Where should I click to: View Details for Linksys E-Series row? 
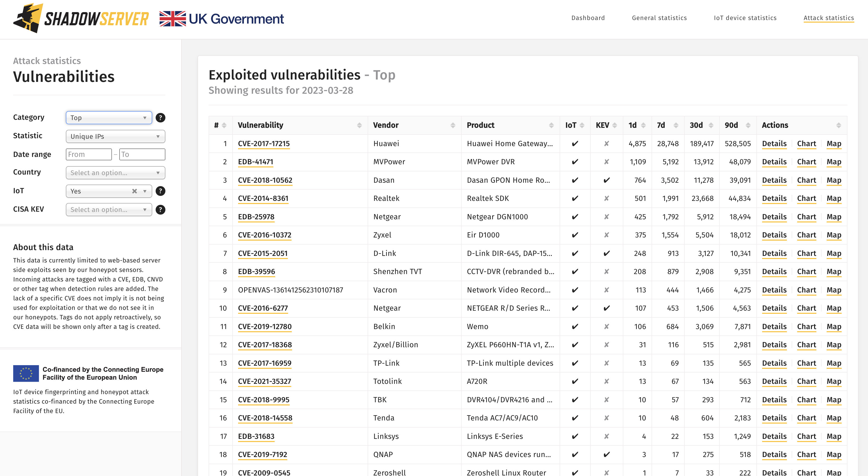(774, 436)
